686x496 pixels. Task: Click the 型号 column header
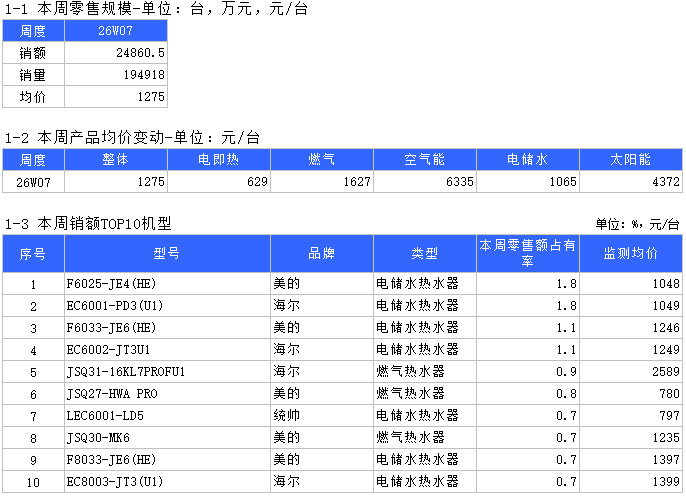(167, 253)
